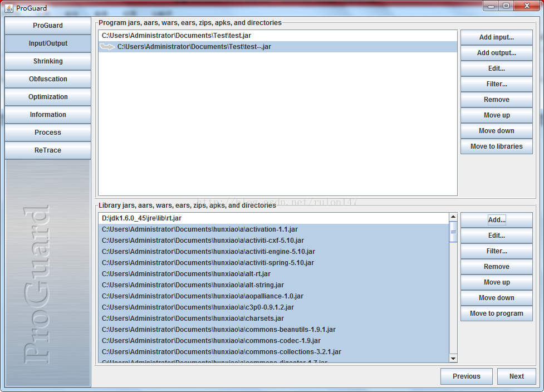This screenshot has width=544, height=392.
Task: Switch to the Optimization tab
Action: pos(48,97)
